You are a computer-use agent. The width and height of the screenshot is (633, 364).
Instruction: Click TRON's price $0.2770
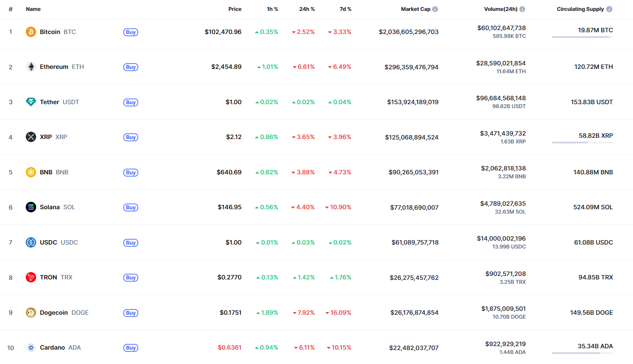230,277
